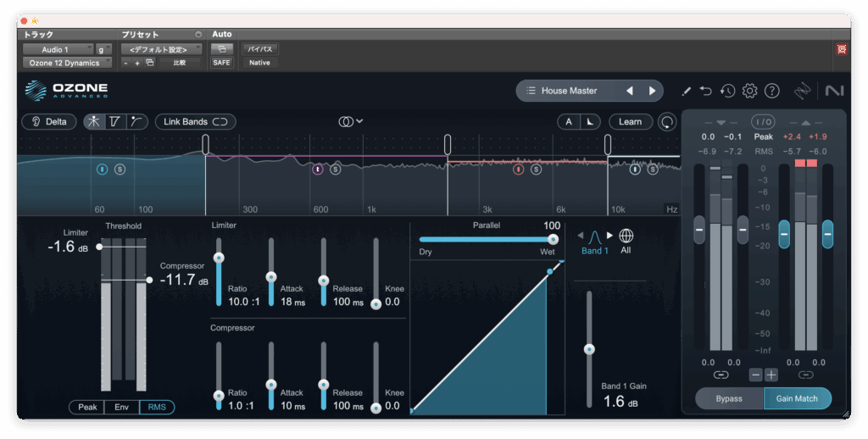This screenshot has width=868, height=439.
Task: Switch detection mode to Peak
Action: (87, 408)
